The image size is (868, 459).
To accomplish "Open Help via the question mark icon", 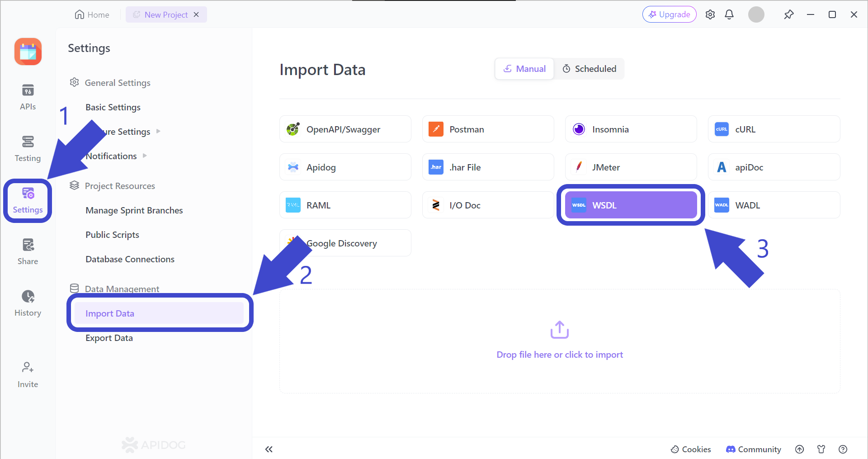I will [843, 449].
